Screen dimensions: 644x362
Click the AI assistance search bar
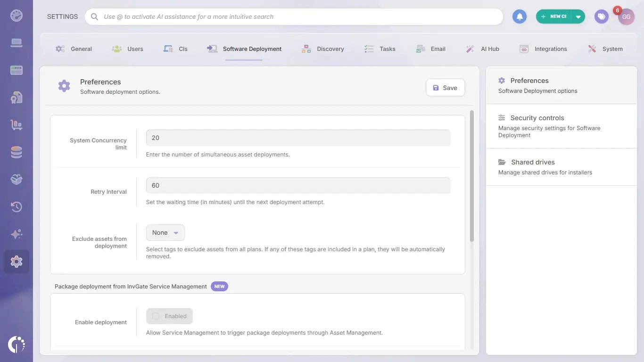coord(294,16)
